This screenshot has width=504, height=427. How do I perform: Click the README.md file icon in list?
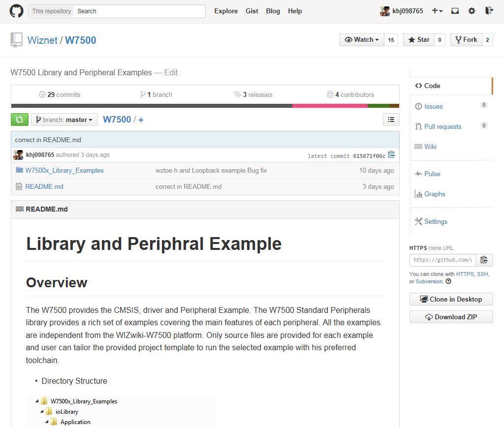[x=19, y=186]
